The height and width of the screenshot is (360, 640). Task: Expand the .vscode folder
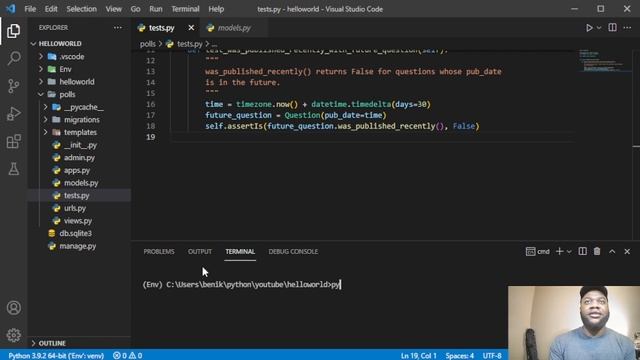(72, 57)
